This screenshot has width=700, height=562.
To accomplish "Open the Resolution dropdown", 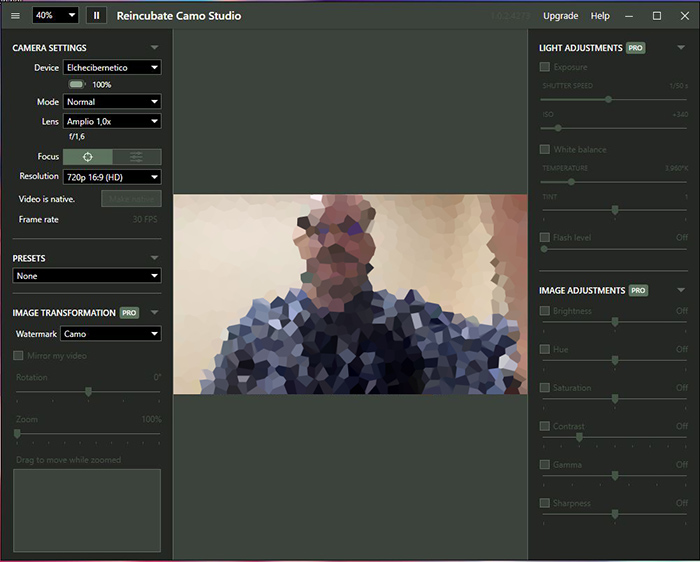I will pos(112,177).
